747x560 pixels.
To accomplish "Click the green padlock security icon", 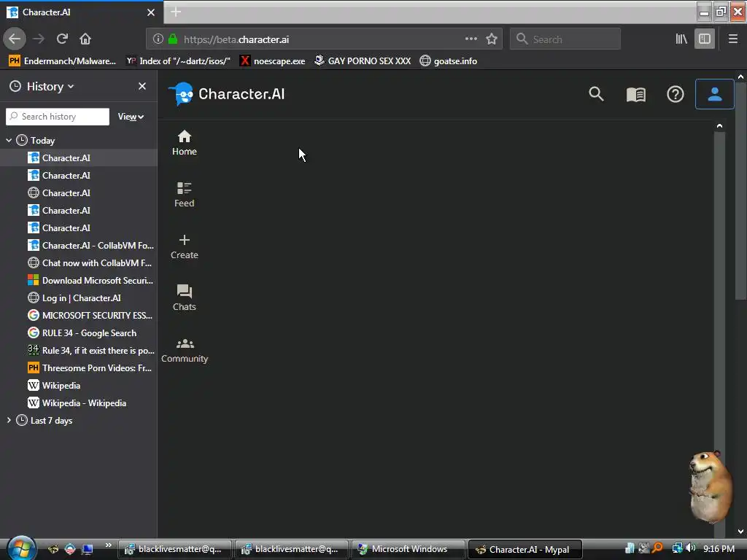I will coord(173,39).
